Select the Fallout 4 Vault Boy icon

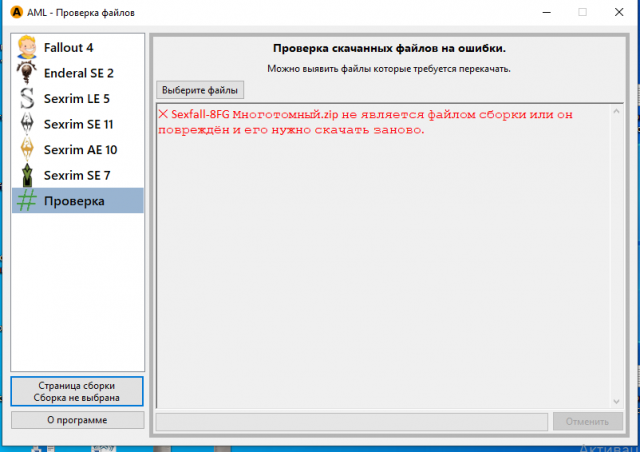pyautogui.click(x=28, y=47)
